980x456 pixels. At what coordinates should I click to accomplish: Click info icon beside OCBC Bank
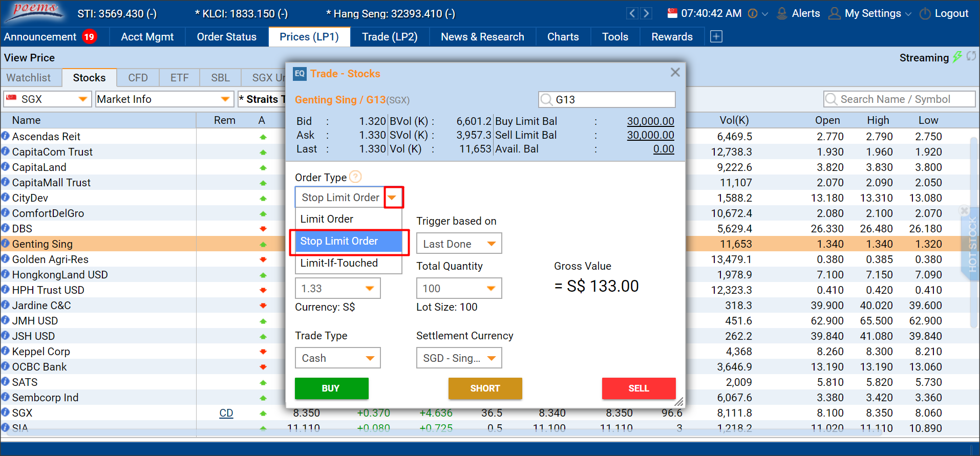[5, 366]
